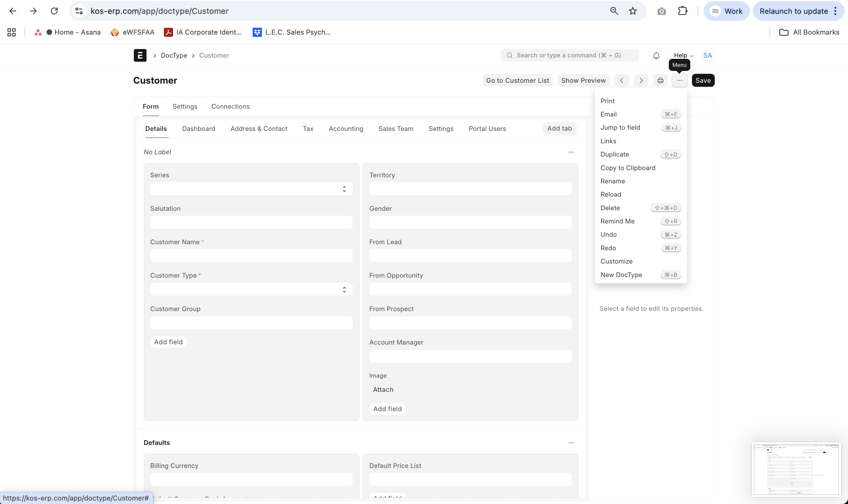Choose Duplicate from the menu

[614, 154]
